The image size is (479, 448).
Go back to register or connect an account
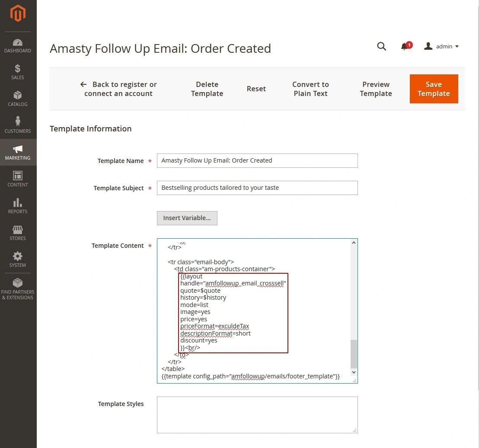118,89
